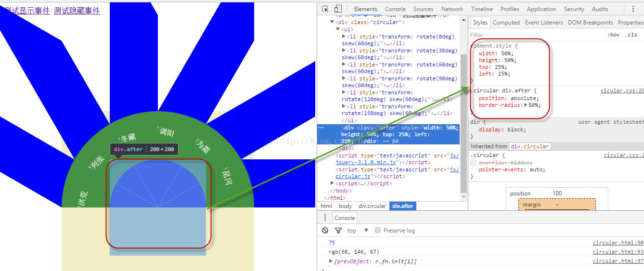Open the Application panel tab

click(541, 9)
